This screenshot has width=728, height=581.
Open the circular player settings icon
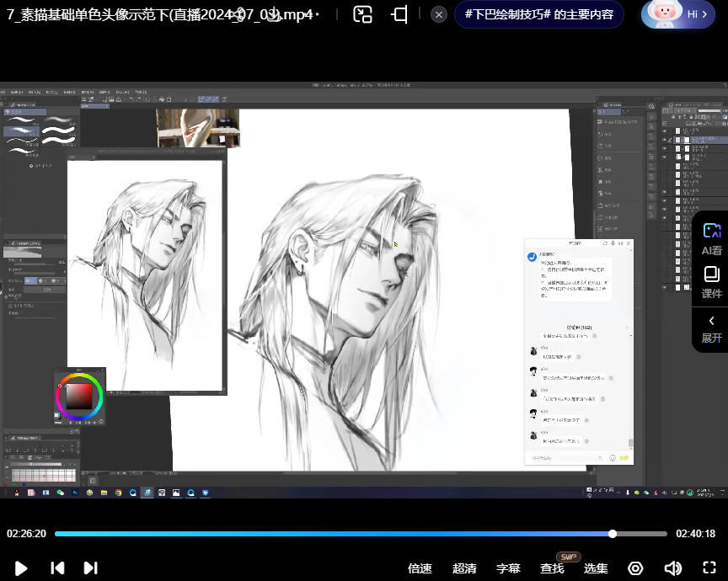(x=636, y=568)
